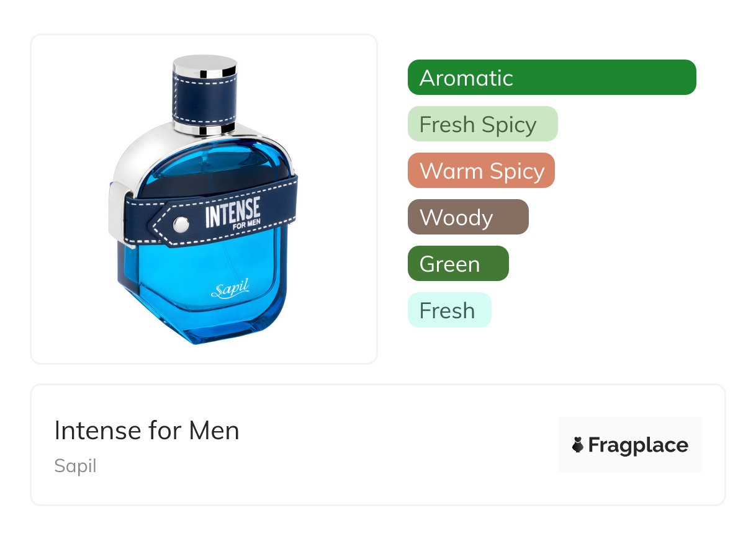Click the Sapil brand name link
756x536 pixels.
coord(75,466)
